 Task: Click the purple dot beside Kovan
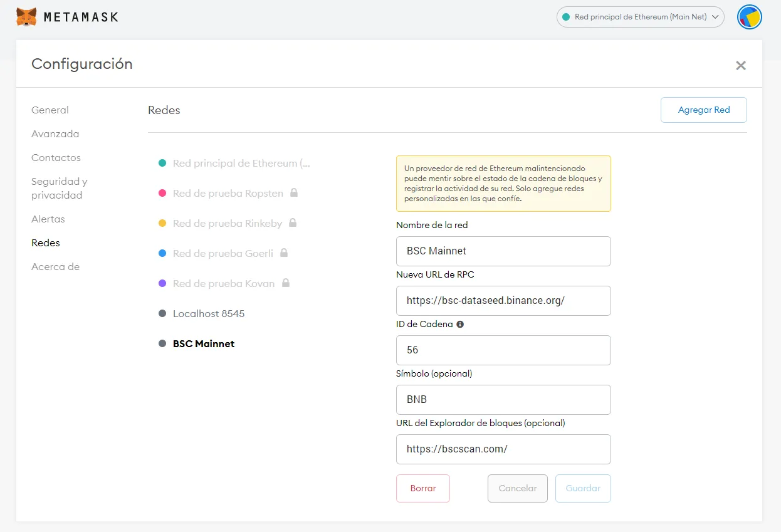(x=162, y=283)
